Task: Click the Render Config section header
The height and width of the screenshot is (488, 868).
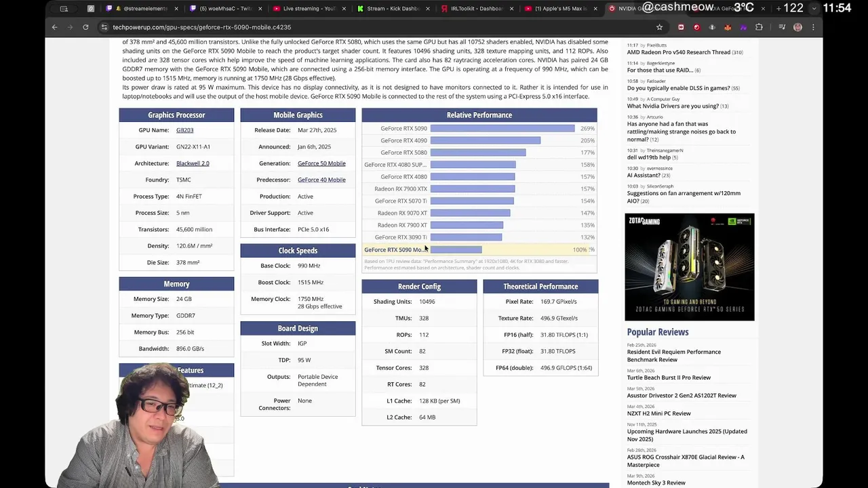Action: pos(419,287)
